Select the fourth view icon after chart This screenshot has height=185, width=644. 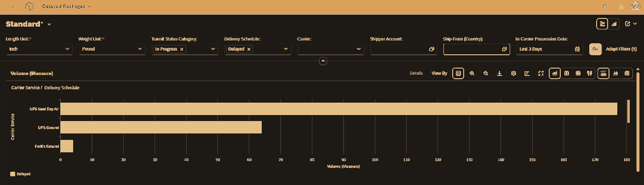[589, 73]
